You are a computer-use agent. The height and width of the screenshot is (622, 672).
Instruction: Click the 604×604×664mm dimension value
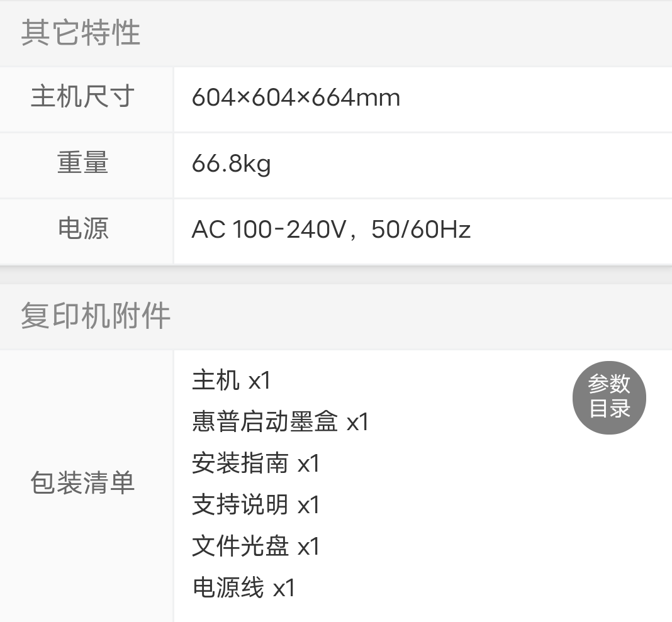296,98
